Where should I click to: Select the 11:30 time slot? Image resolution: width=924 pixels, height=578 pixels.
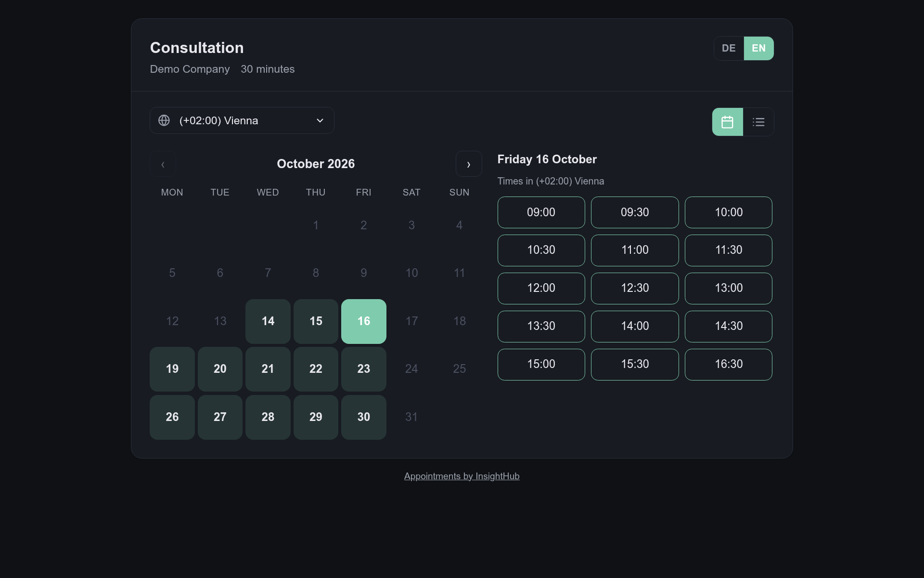coord(729,250)
